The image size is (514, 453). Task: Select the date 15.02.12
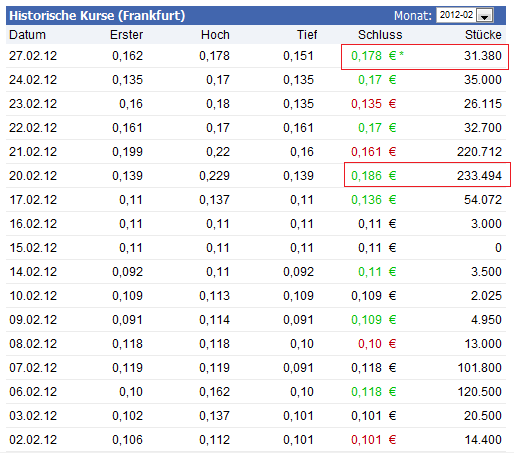[33, 248]
